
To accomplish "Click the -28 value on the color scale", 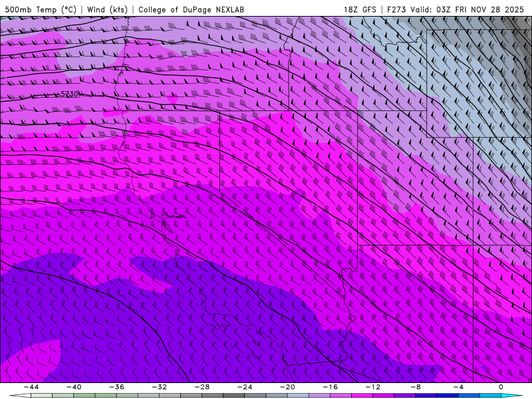I will click(202, 387).
